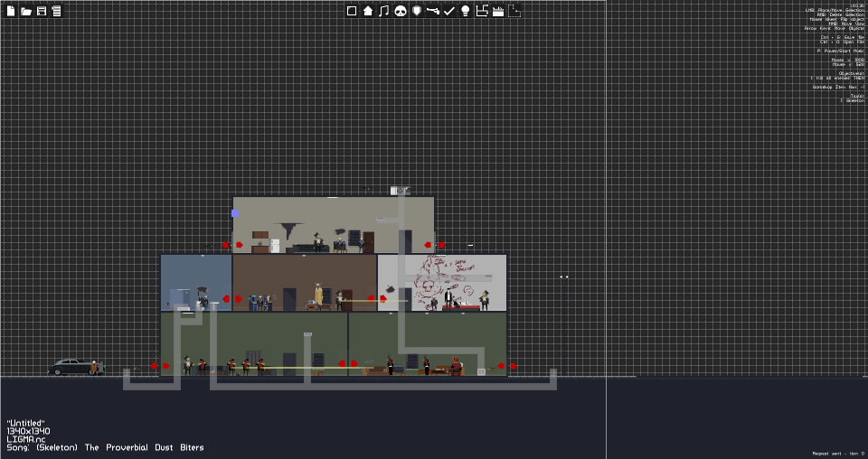Choose the house building tool
This screenshot has width=868, height=459.
click(x=368, y=11)
